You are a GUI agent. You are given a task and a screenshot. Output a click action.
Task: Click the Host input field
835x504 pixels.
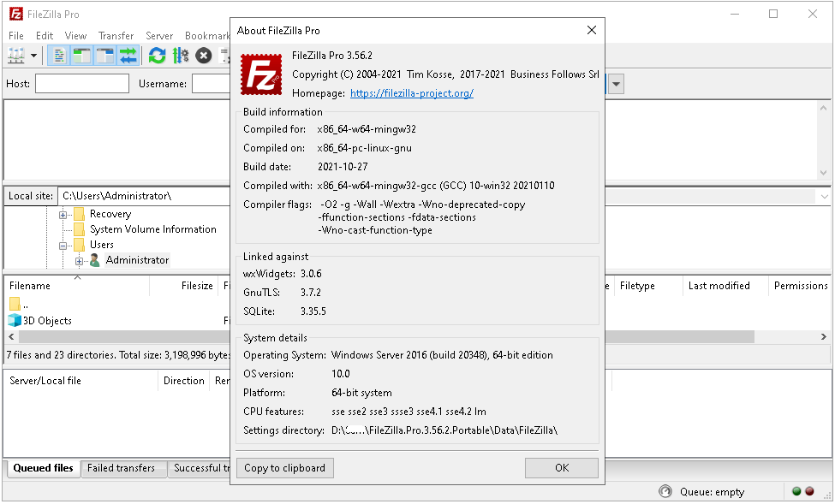coord(82,84)
